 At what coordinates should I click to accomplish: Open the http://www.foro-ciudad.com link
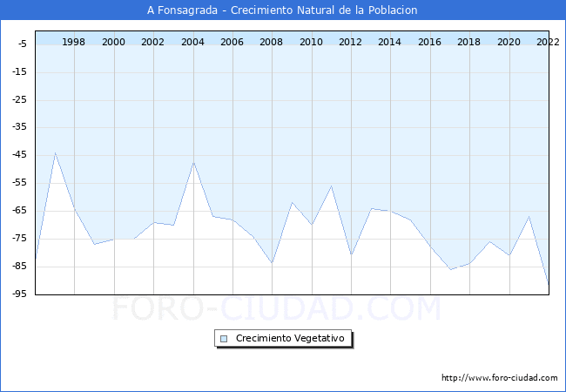point(500,378)
